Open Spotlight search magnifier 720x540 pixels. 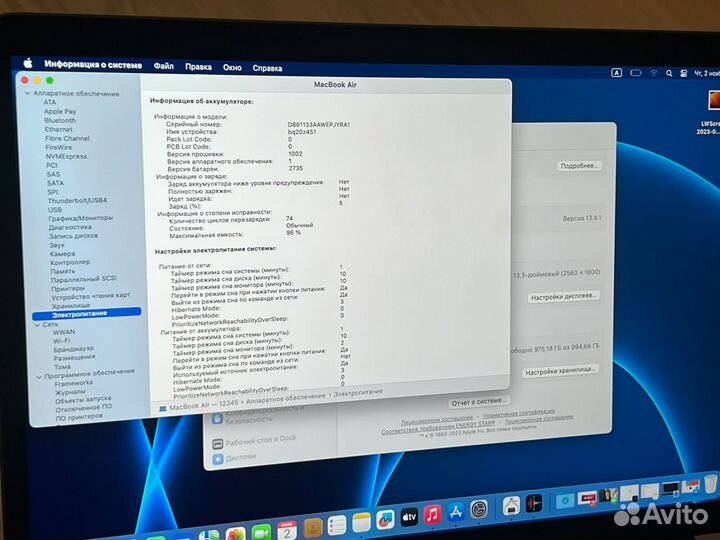click(x=669, y=73)
